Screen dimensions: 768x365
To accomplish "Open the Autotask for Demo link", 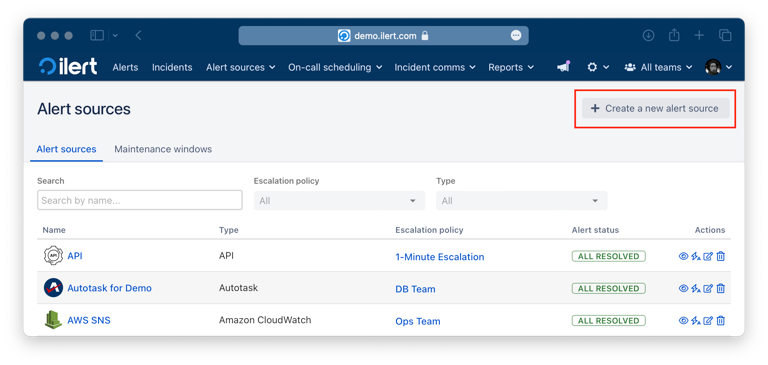I will pos(109,288).
